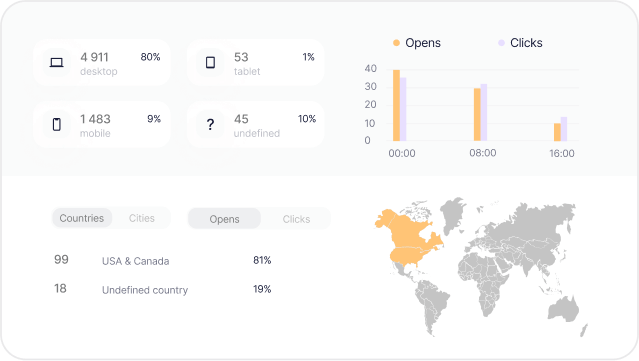Select the USA & Canada row
This screenshot has height=361, width=639.
tap(163, 260)
